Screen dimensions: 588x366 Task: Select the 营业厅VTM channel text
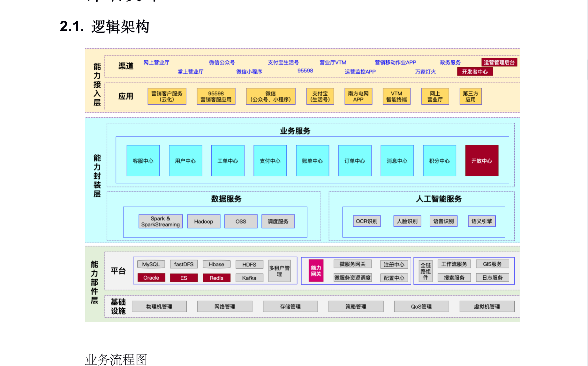(333, 62)
